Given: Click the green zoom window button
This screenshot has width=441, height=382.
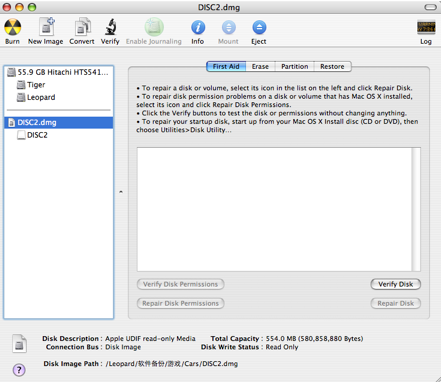Looking at the screenshot, I should 32,7.
